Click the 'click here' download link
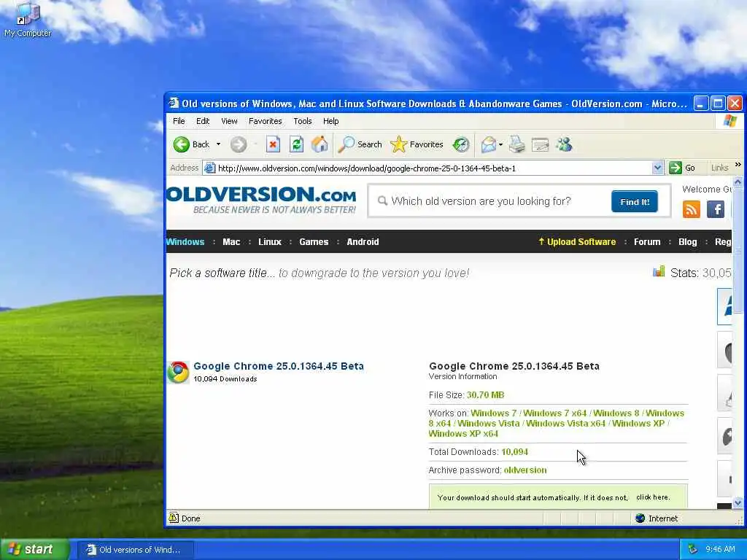The width and height of the screenshot is (747, 560). pyautogui.click(x=653, y=497)
